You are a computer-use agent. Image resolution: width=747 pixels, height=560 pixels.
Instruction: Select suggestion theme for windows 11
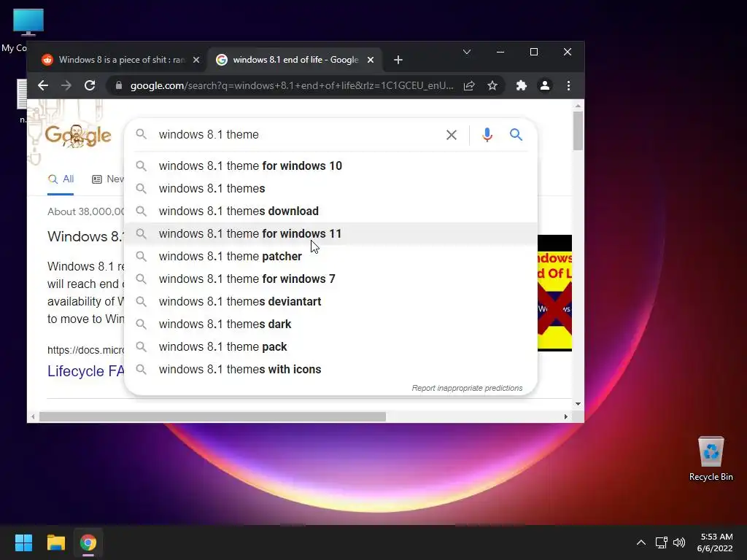[330, 234]
